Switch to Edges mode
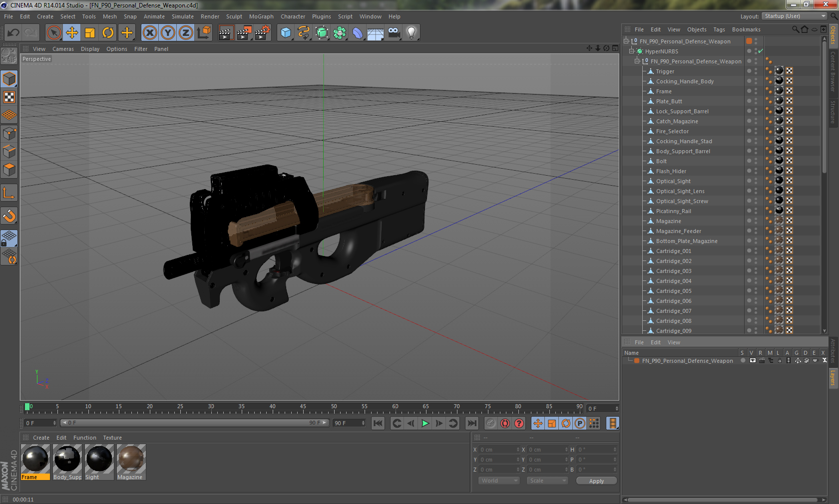The height and width of the screenshot is (504, 839). (9, 151)
